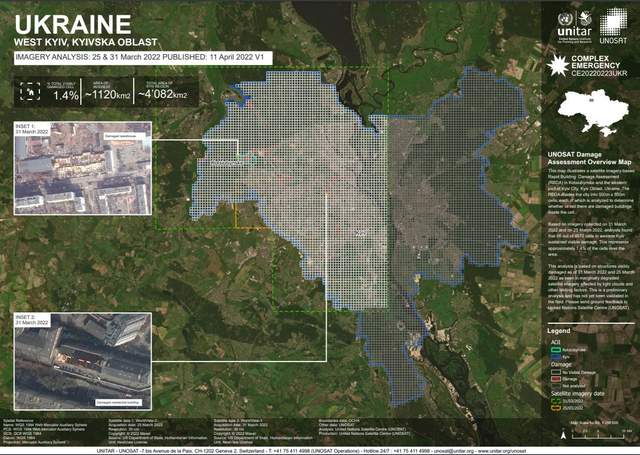
Task: Click the CE20220223UKR emergency code
Action: point(599,74)
